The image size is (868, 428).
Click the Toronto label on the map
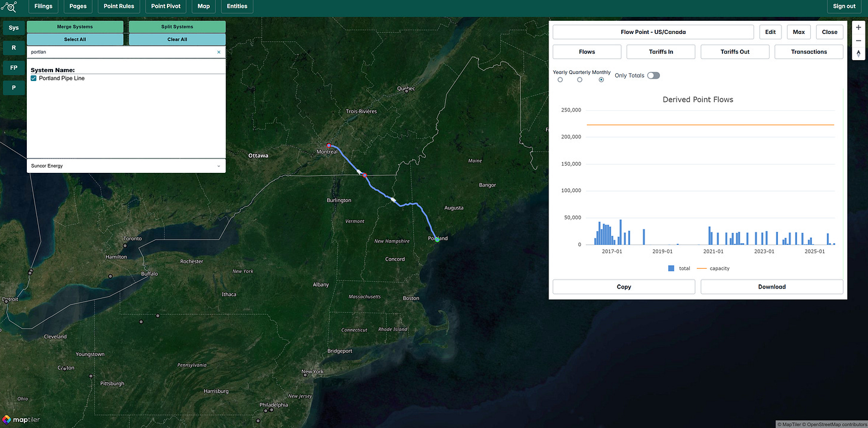tap(132, 238)
